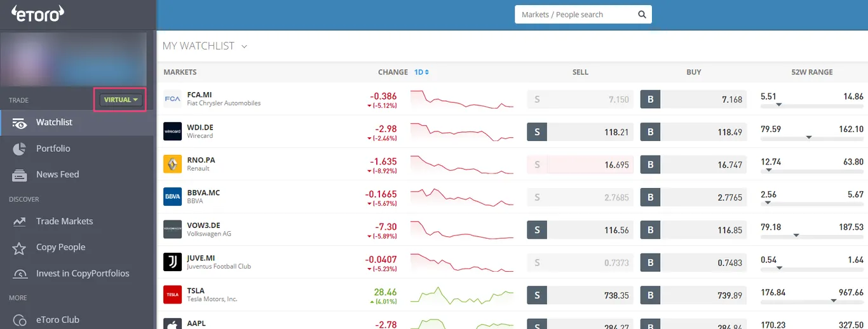Click the AAPL ticker text
Screen dimensions: 868x329
(197, 324)
